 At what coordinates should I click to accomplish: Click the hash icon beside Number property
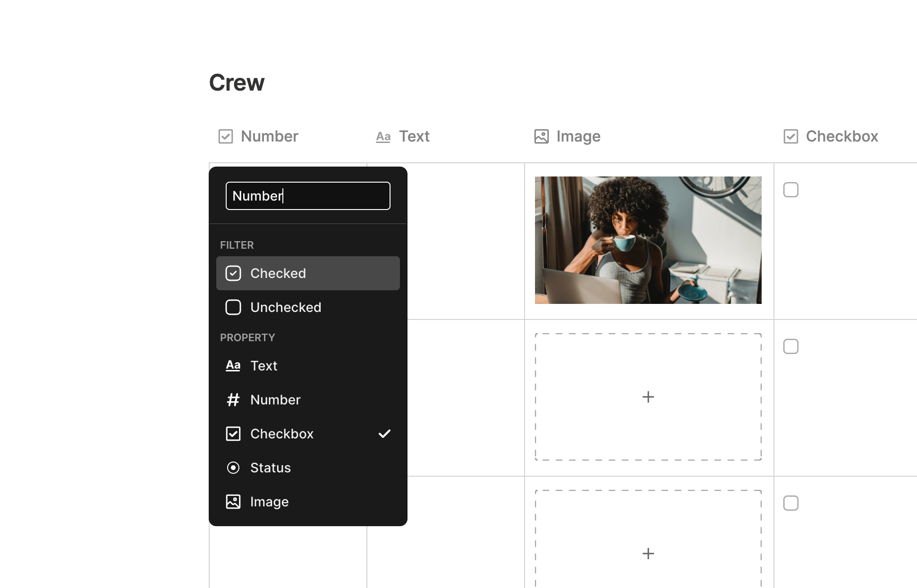[x=233, y=400]
